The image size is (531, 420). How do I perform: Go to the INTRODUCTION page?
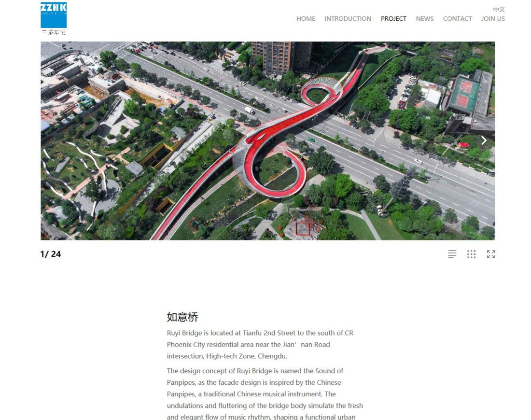pyautogui.click(x=348, y=19)
